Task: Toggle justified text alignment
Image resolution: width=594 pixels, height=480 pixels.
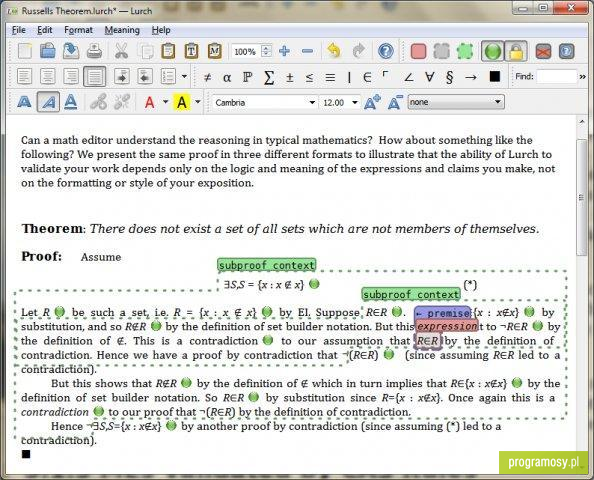Action: pyautogui.click(x=94, y=77)
